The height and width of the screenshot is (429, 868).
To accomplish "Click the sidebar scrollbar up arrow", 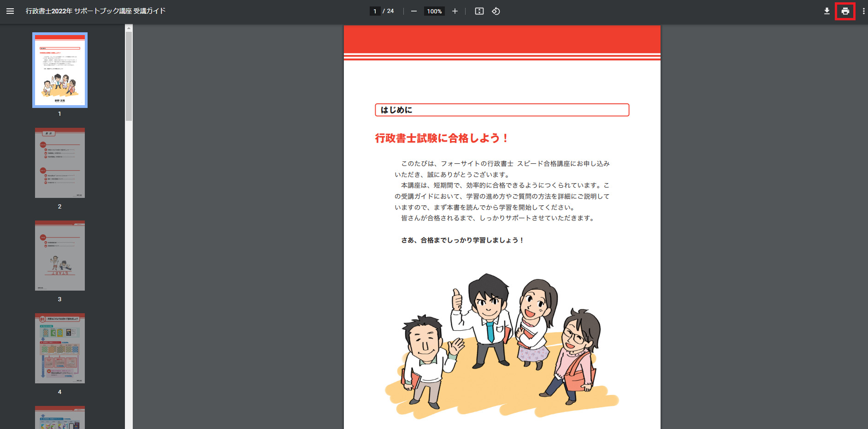I will pos(129,28).
